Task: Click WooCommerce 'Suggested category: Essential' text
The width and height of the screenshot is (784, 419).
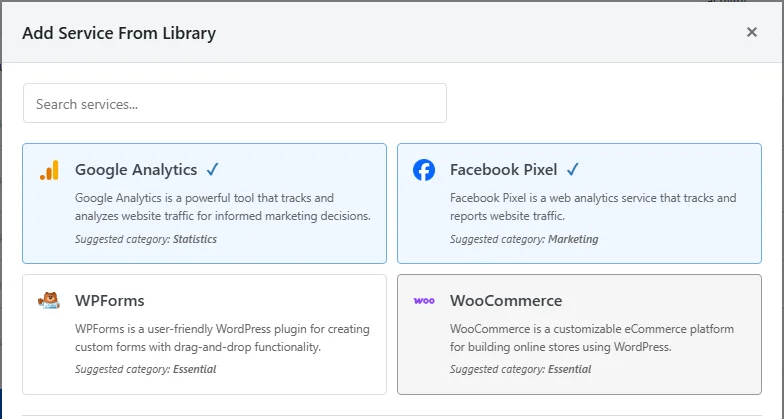Action: coord(520,370)
